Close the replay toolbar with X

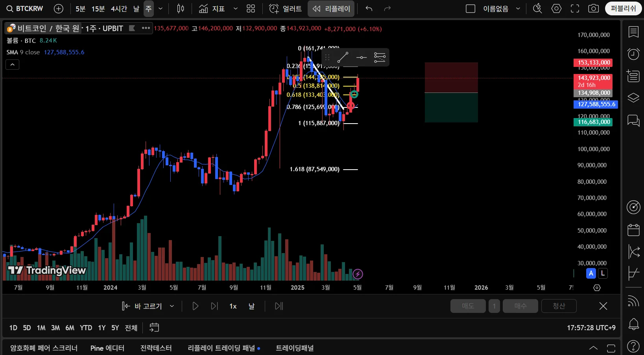(603, 306)
